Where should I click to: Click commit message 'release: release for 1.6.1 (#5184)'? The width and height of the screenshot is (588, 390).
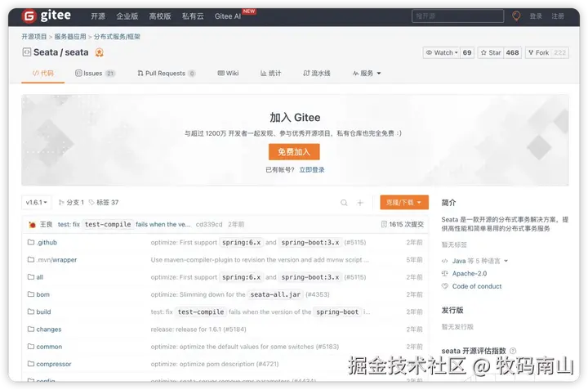(198, 329)
